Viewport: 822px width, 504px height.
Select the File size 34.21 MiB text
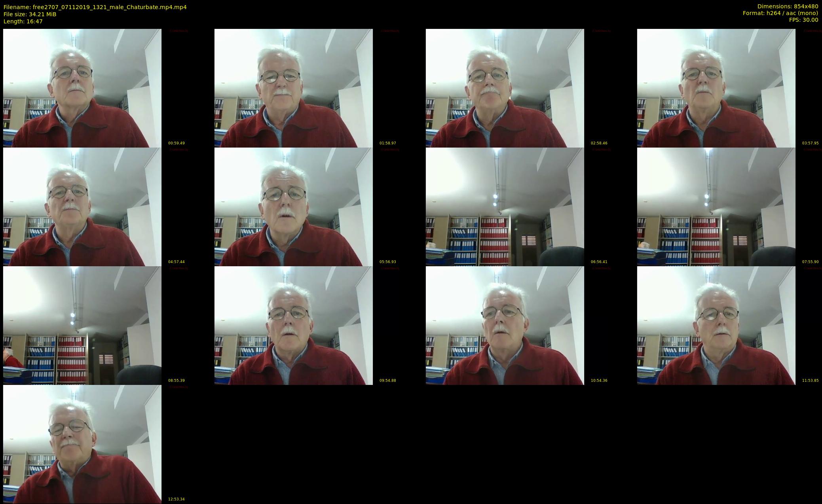pyautogui.click(x=30, y=14)
